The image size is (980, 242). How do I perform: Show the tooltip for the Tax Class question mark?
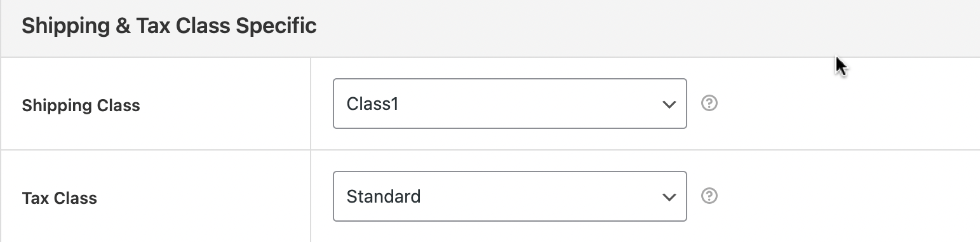tap(709, 196)
